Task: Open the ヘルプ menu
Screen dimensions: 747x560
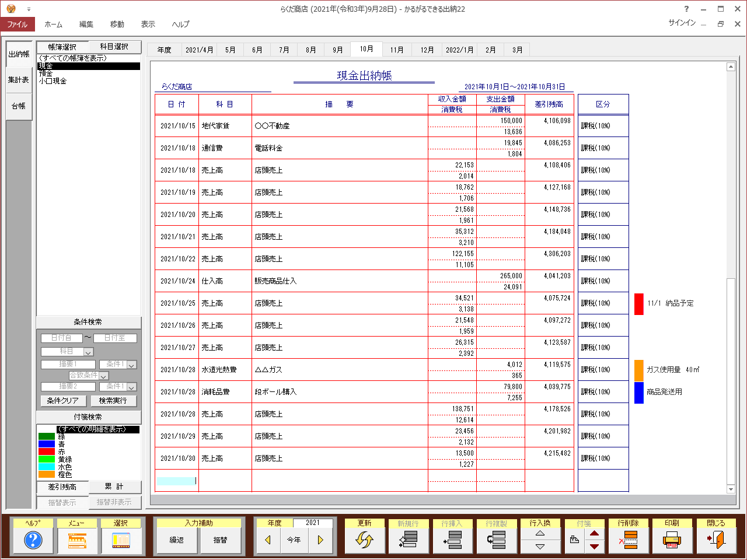Action: pyautogui.click(x=181, y=24)
